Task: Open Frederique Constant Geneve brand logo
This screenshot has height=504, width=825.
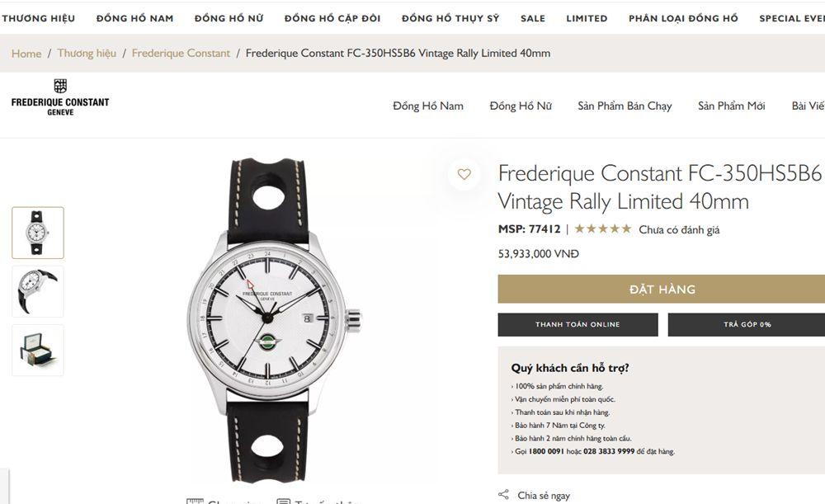Action: point(60,98)
